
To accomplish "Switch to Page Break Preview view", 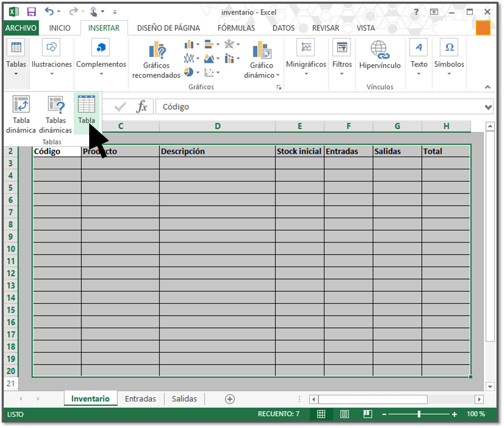I will pos(367,414).
